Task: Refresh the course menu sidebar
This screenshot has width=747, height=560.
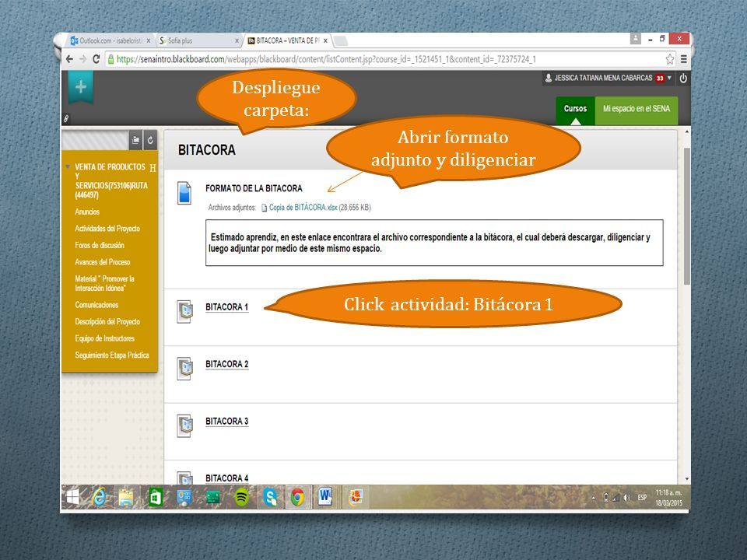Action: coord(150,140)
